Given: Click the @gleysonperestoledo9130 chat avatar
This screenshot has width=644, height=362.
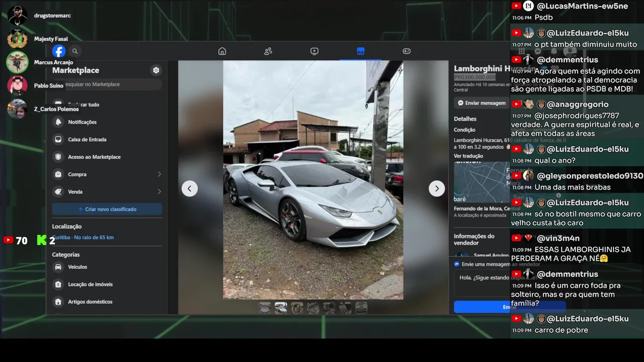Looking at the screenshot, I should pyautogui.click(x=528, y=176).
